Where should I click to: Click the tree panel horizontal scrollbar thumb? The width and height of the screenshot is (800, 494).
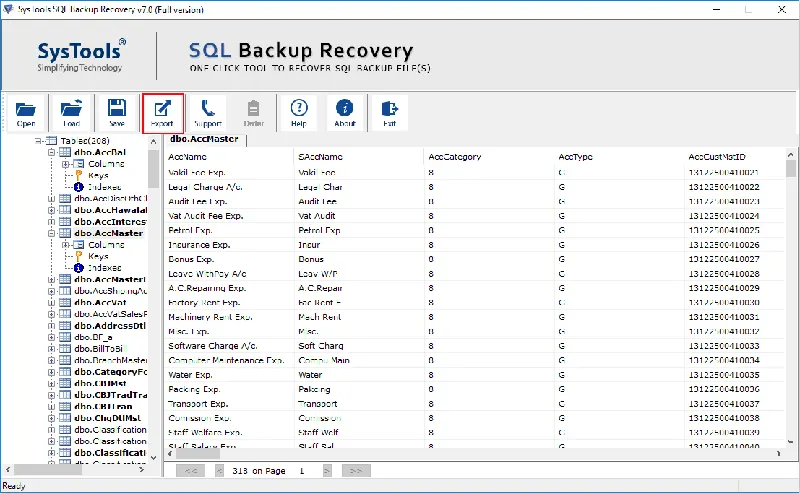point(47,469)
